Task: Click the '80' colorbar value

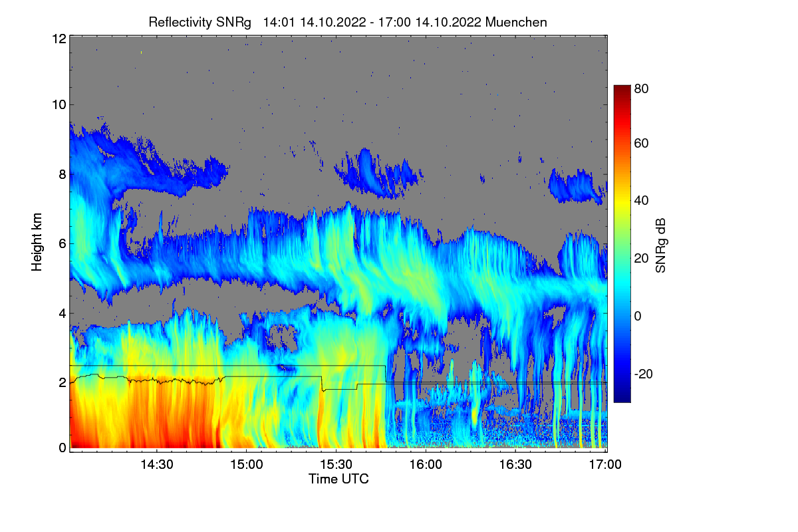Action: pos(641,88)
